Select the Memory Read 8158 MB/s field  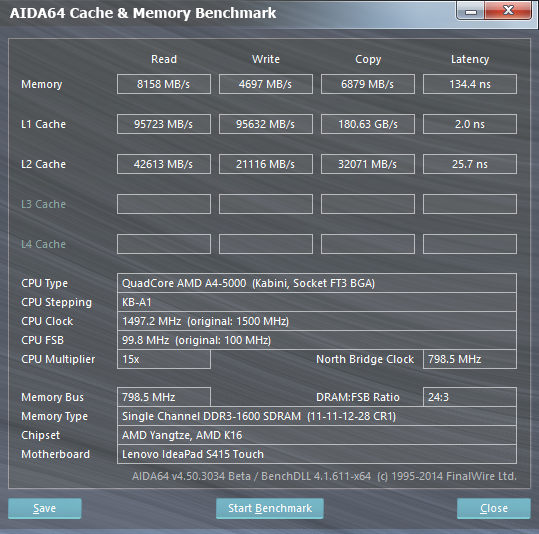point(164,84)
